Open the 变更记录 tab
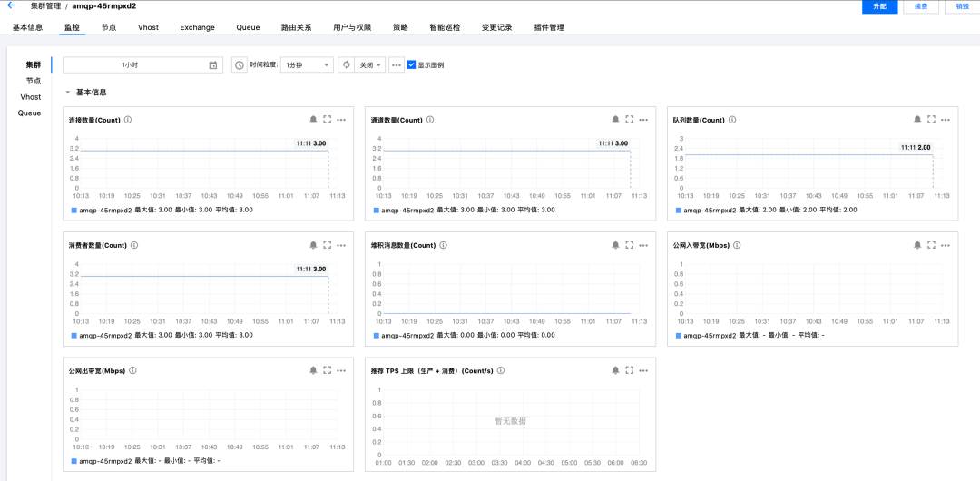 tap(497, 27)
